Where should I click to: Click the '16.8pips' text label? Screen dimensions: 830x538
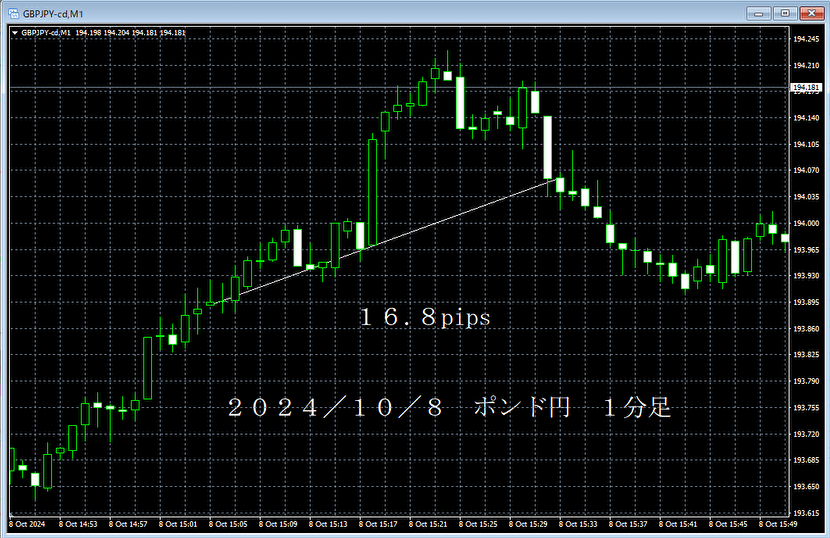coord(425,318)
